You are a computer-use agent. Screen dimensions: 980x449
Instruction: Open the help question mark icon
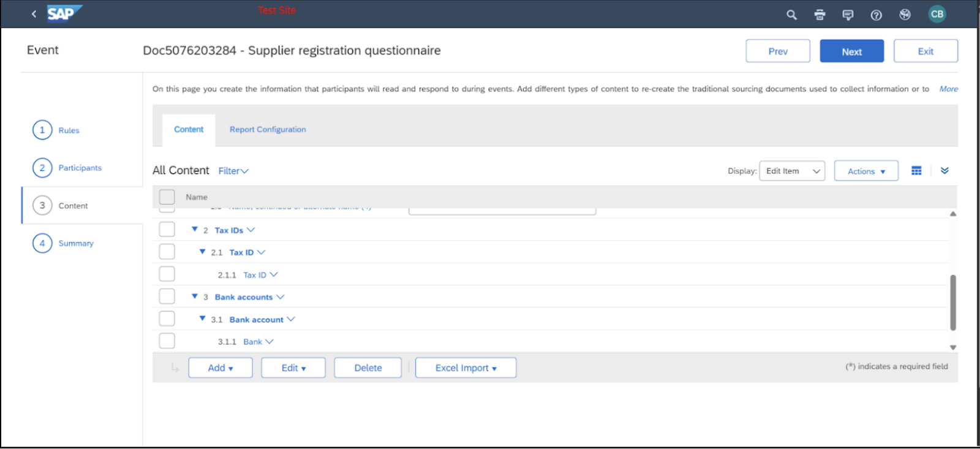pyautogui.click(x=876, y=15)
